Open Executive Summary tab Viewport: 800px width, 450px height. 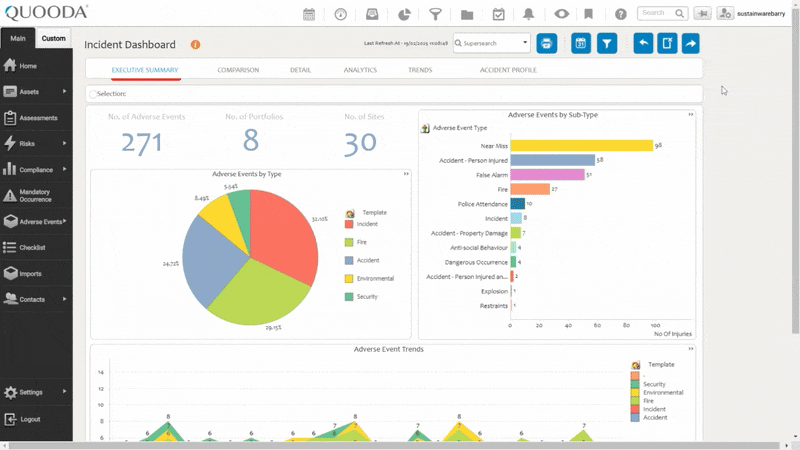(x=145, y=70)
